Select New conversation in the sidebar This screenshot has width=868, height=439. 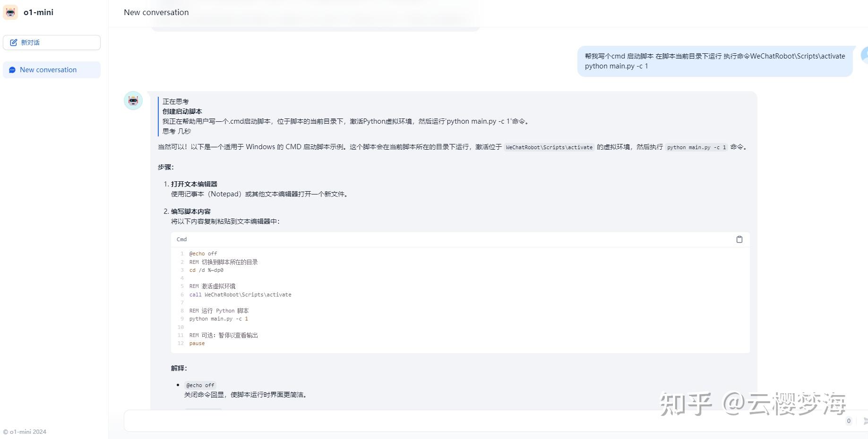[48, 69]
